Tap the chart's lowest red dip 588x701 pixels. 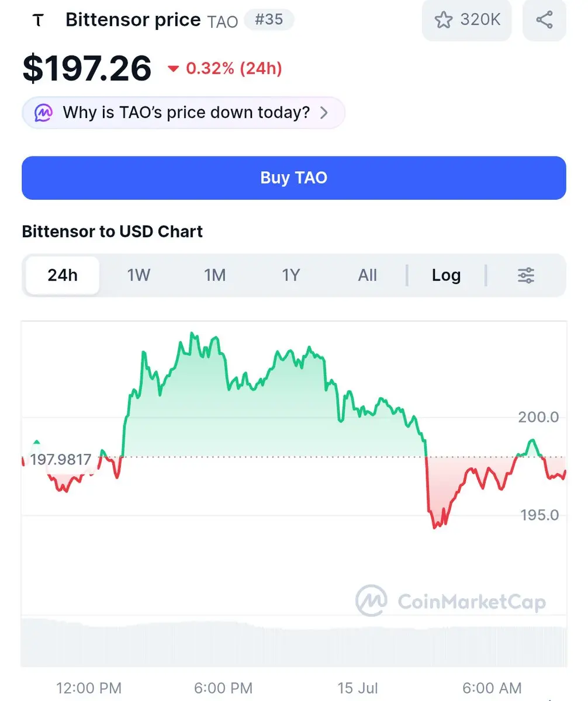(x=435, y=526)
